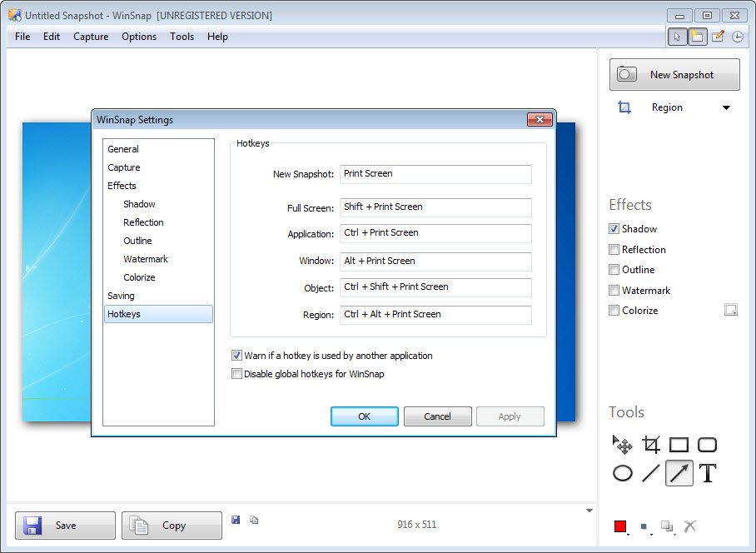The width and height of the screenshot is (756, 553).
Task: Enable the Shadow effect checkbox
Action: pyautogui.click(x=614, y=229)
